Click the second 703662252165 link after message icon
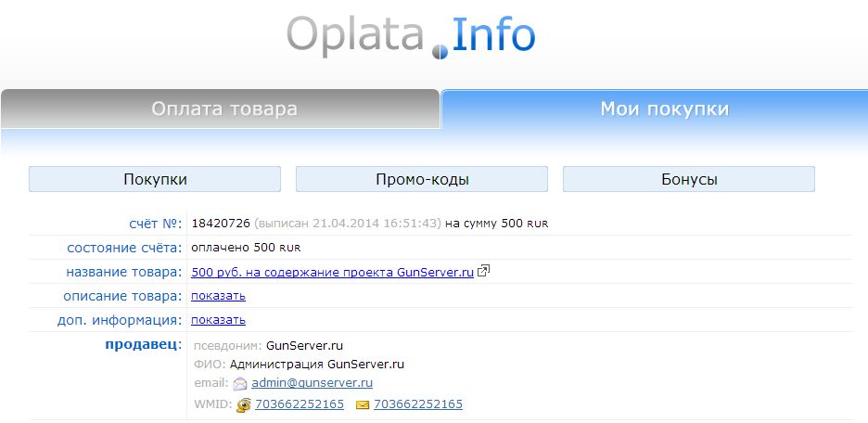This screenshot has height=423, width=868. [417, 404]
